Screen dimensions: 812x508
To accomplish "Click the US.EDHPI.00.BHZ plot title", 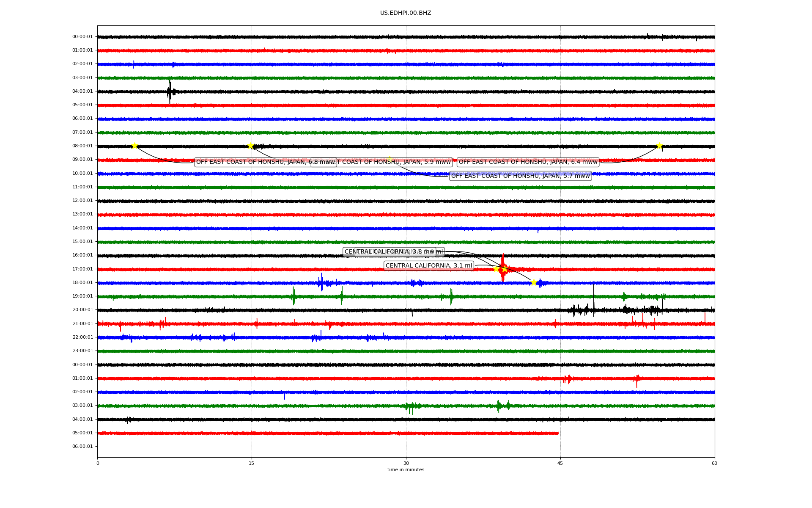I will point(405,13).
